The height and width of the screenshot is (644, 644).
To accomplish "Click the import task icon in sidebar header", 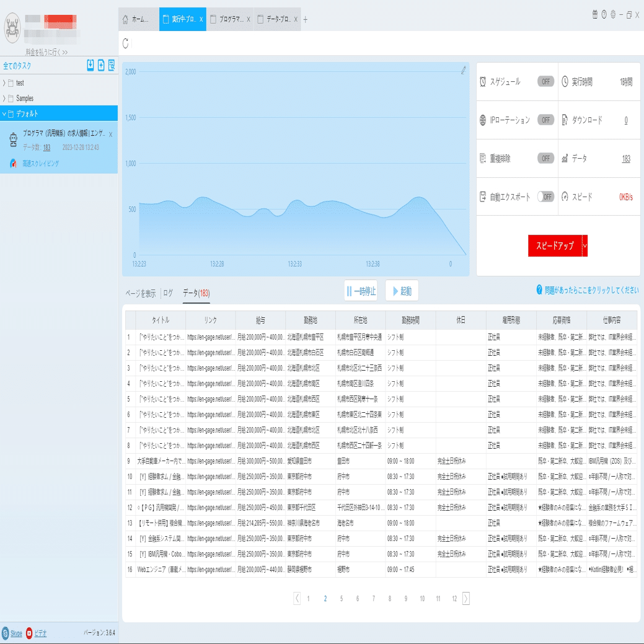I will [90, 65].
